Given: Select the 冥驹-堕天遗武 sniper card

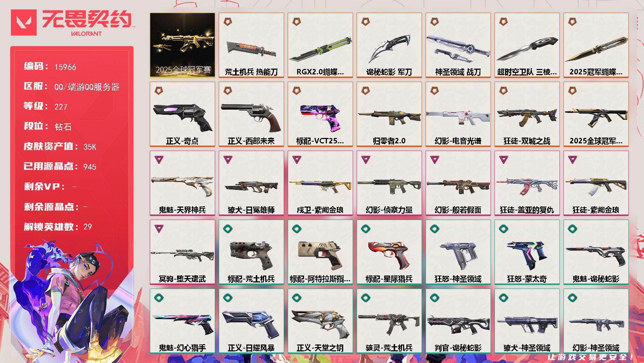Looking at the screenshot, I should tap(182, 252).
